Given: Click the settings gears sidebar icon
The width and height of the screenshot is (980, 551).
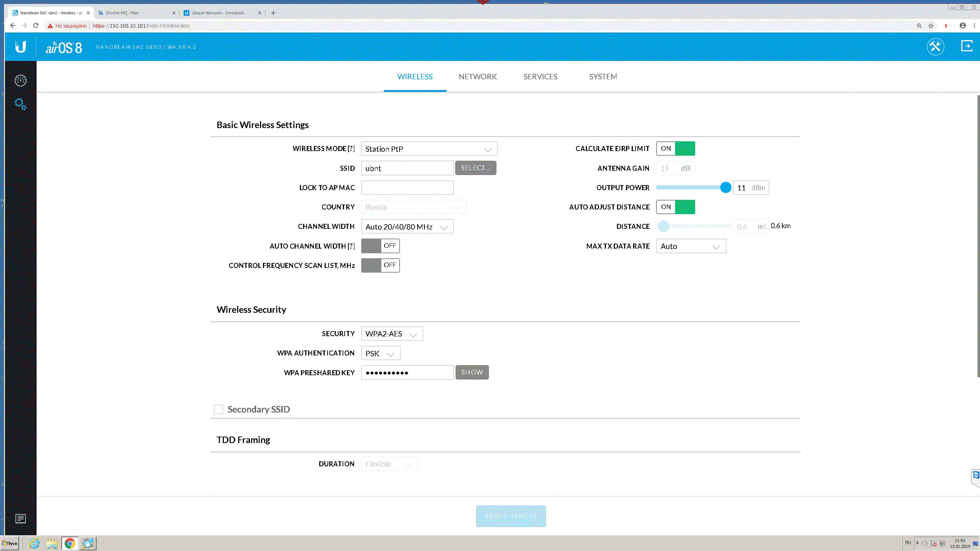Looking at the screenshot, I should click(20, 104).
